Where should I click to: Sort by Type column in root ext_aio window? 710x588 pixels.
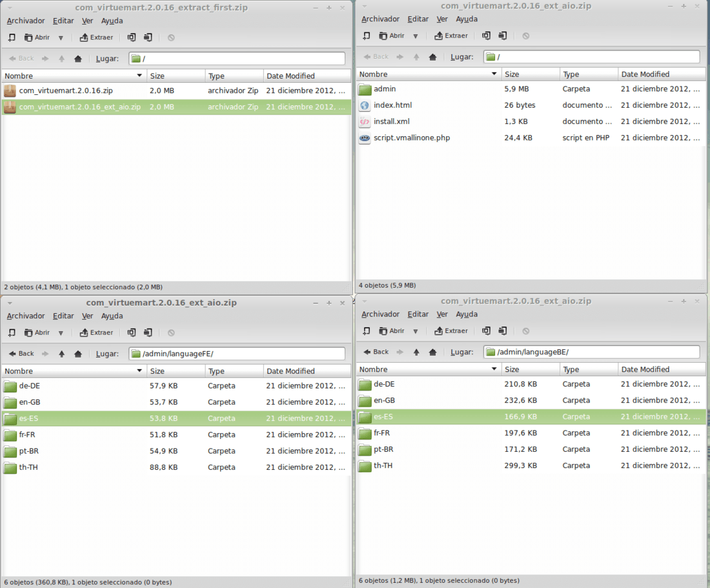coord(589,74)
